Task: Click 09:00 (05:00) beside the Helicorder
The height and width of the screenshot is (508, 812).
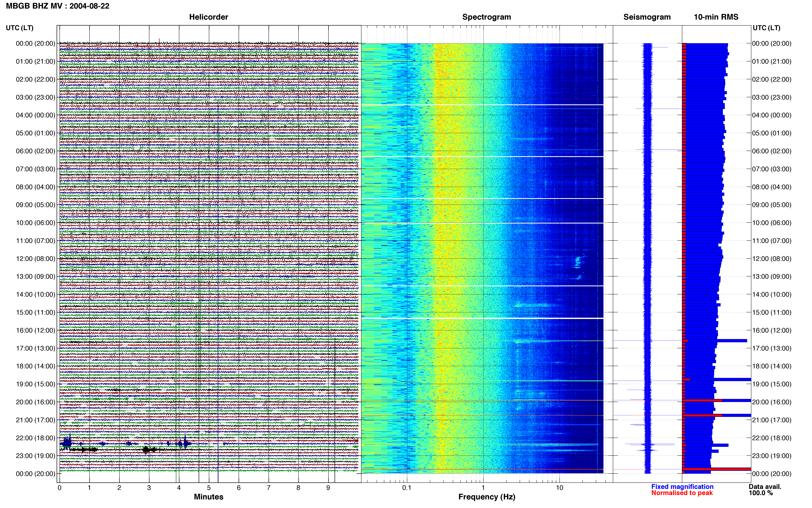Action: pyautogui.click(x=35, y=205)
